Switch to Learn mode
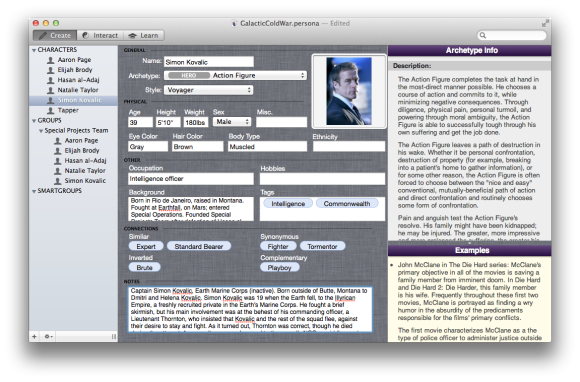This screenshot has width=580, height=382. click(x=144, y=36)
